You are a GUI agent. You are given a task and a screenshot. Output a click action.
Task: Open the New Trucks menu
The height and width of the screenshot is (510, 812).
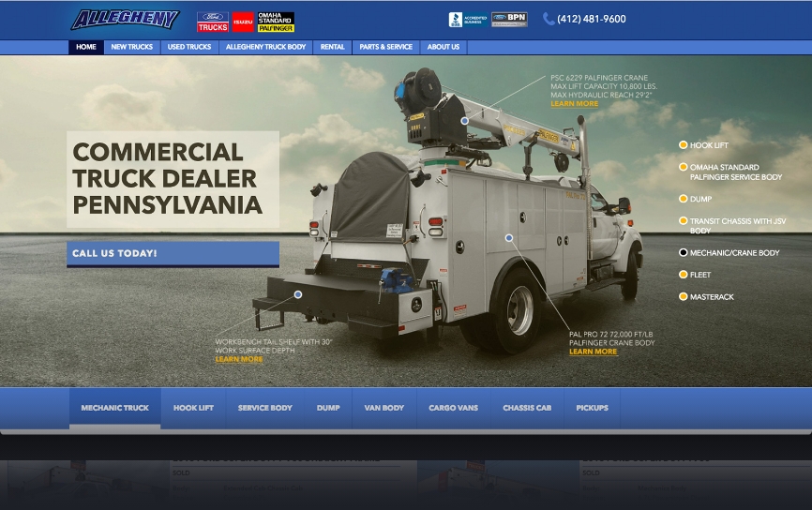coord(131,47)
